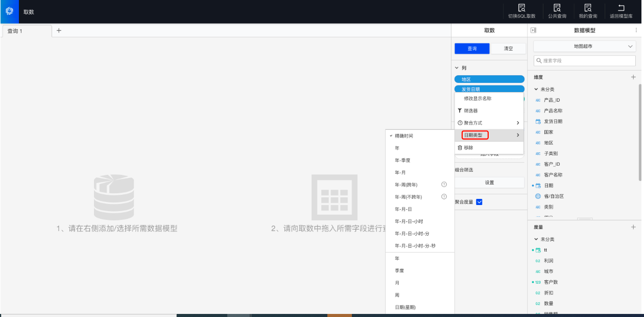Image resolution: width=644 pixels, height=317 pixels.
Task: Open the 公共查询 icon
Action: pyautogui.click(x=557, y=8)
